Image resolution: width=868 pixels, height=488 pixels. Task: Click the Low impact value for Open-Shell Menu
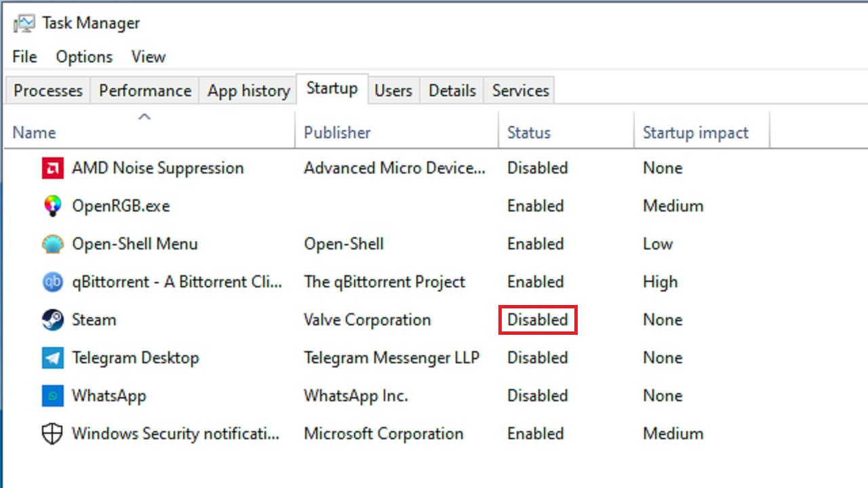click(658, 244)
